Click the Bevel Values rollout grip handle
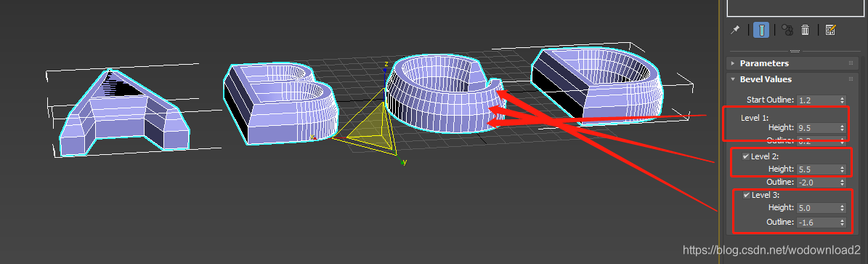Image resolution: width=868 pixels, height=264 pixels. [851, 79]
